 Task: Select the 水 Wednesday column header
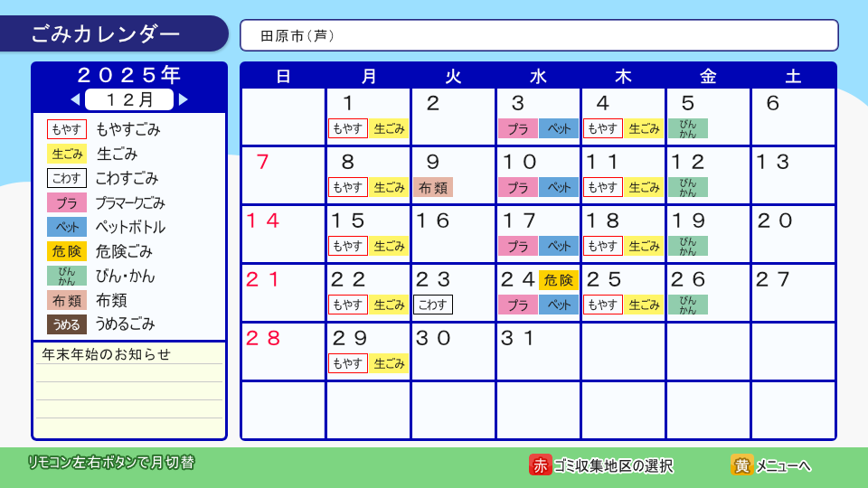538,77
